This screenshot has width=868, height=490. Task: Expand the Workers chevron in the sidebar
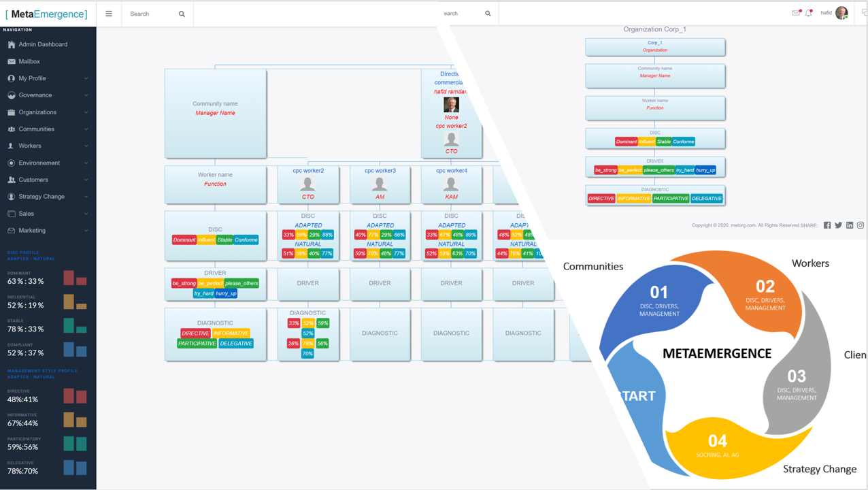86,146
